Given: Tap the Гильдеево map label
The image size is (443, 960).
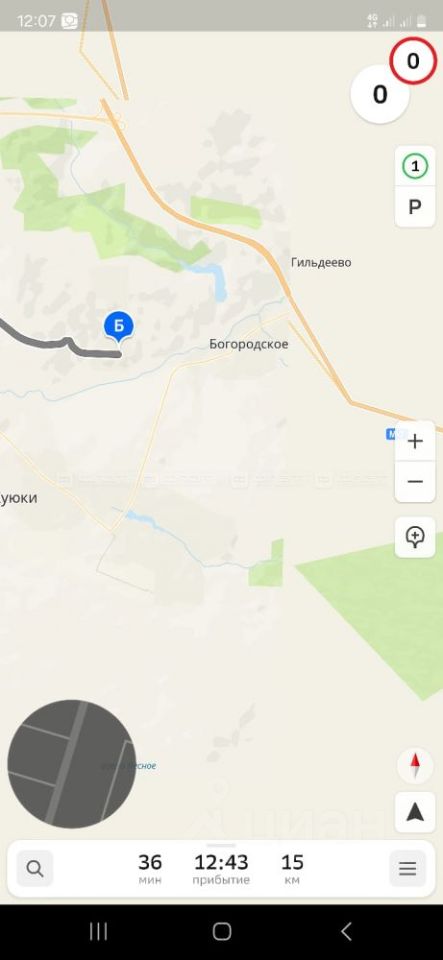Looking at the screenshot, I should point(321,263).
